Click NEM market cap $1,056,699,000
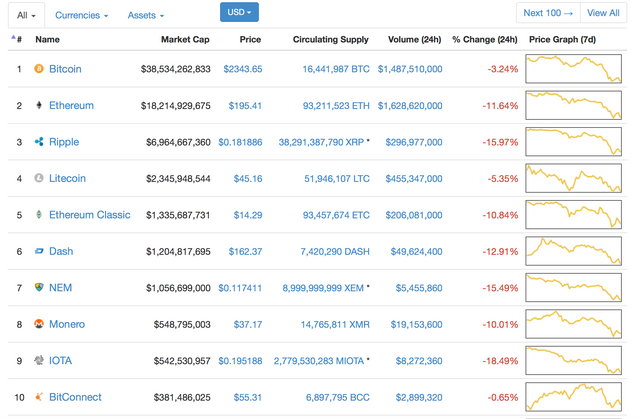Screen dimensions: 640x419 coord(178,288)
